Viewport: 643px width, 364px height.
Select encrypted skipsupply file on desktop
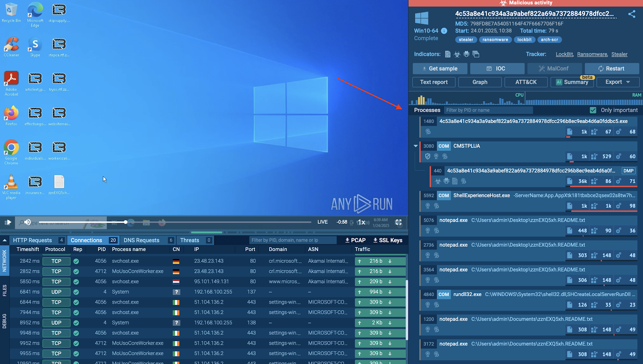tap(59, 12)
